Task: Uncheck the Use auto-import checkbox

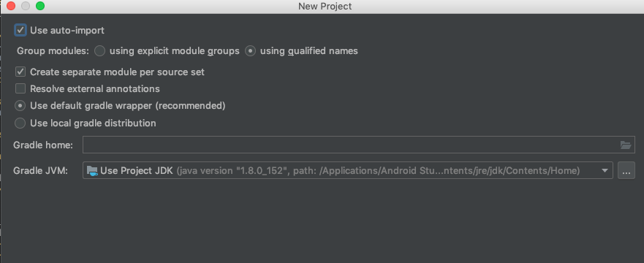Action: (x=20, y=31)
